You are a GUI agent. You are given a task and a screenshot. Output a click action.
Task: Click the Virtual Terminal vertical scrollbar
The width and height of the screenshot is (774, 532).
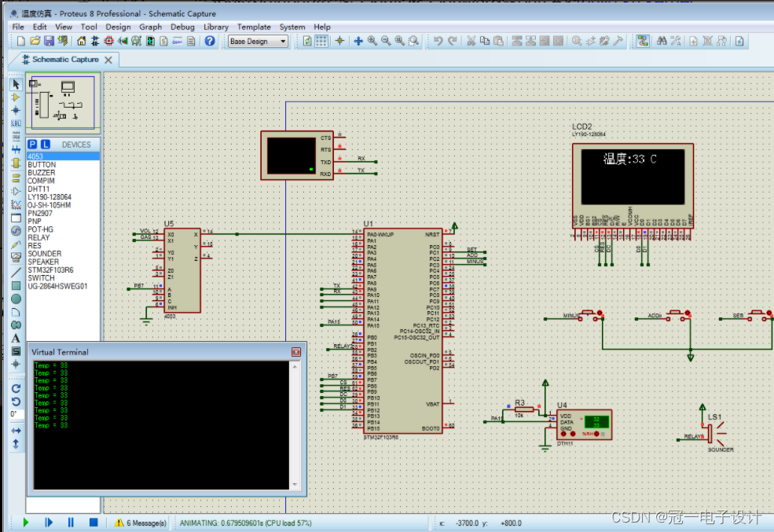(295, 425)
